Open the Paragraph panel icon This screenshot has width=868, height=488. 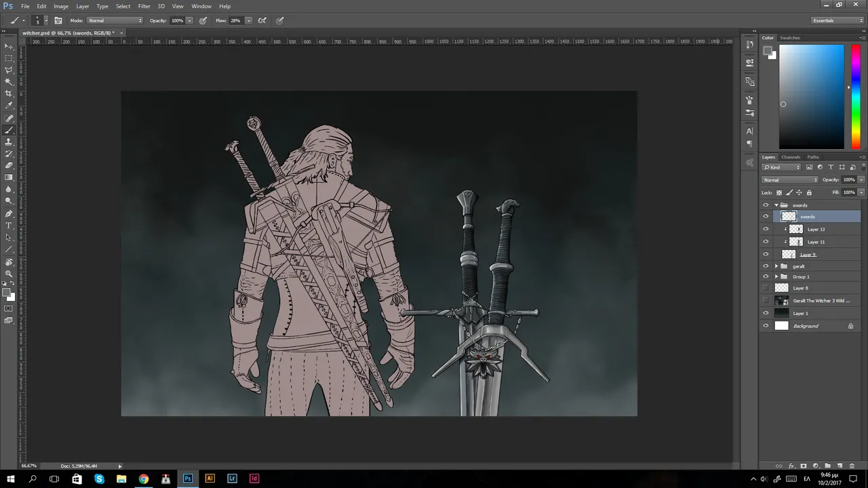[x=749, y=144]
